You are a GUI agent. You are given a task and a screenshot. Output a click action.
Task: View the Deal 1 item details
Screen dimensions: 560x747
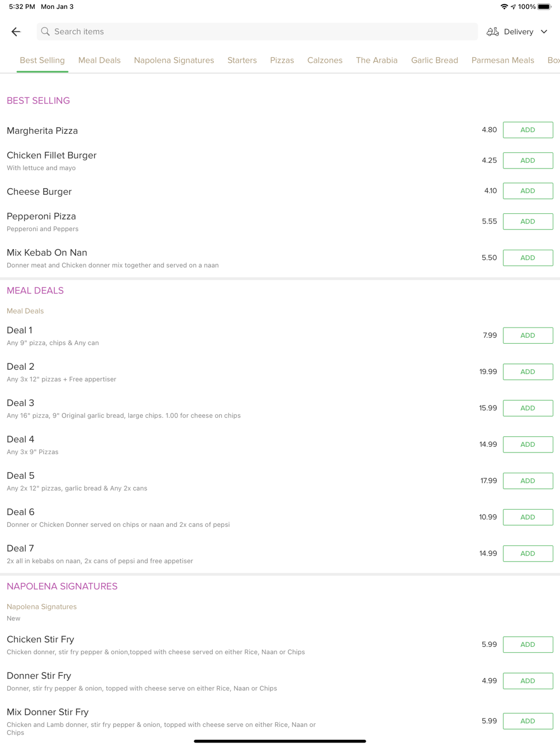point(20,330)
